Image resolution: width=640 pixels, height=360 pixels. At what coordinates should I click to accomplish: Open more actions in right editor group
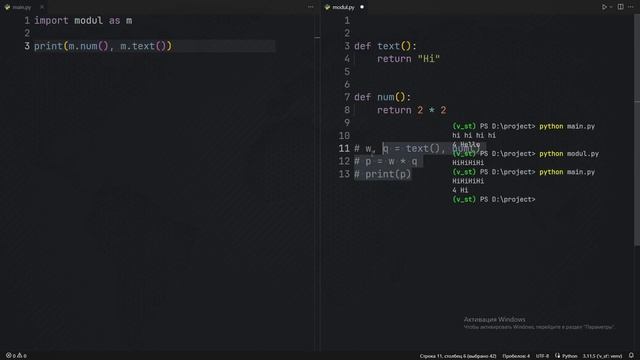tap(631, 7)
